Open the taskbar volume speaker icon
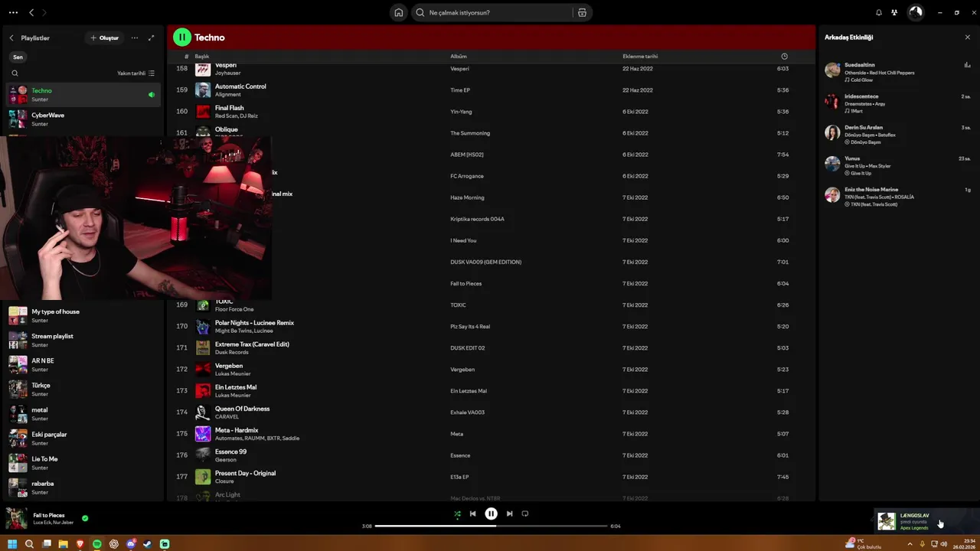The width and height of the screenshot is (980, 551). [x=944, y=544]
